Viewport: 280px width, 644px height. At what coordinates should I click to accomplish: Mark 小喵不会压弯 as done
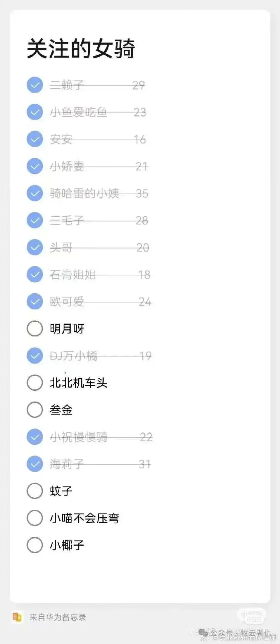point(35,518)
